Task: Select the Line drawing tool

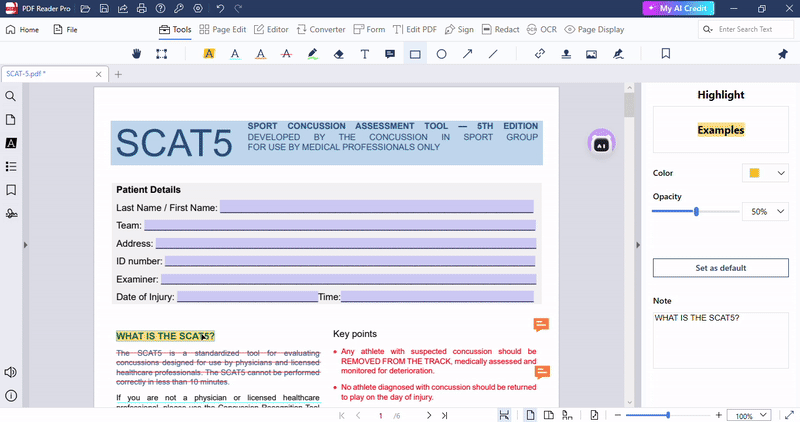Action: tap(493, 54)
